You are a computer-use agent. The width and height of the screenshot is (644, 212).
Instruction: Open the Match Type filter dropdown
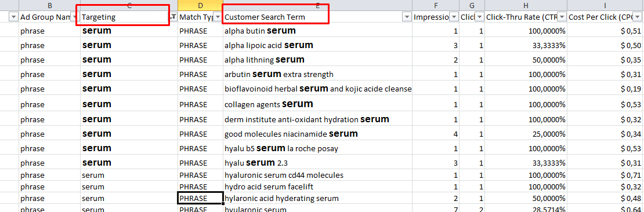[218, 17]
